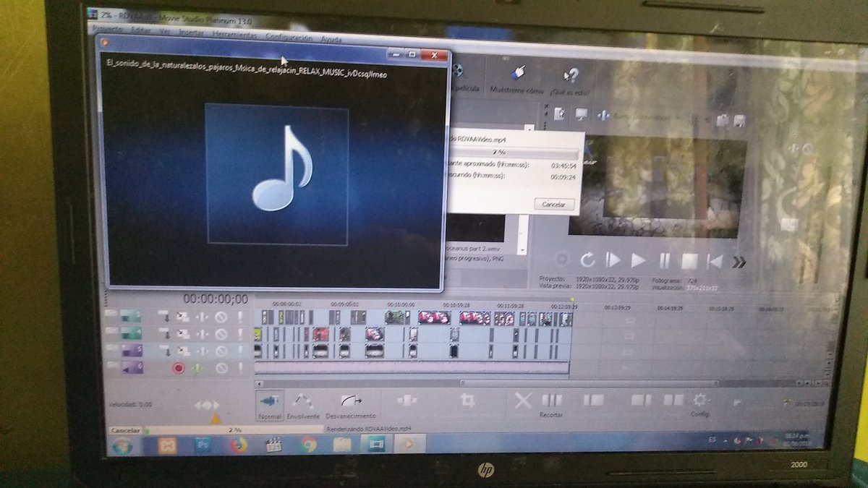Viewport: 868px width, 488px height.
Task: Click track FX icon on second video track
Action: tap(202, 334)
